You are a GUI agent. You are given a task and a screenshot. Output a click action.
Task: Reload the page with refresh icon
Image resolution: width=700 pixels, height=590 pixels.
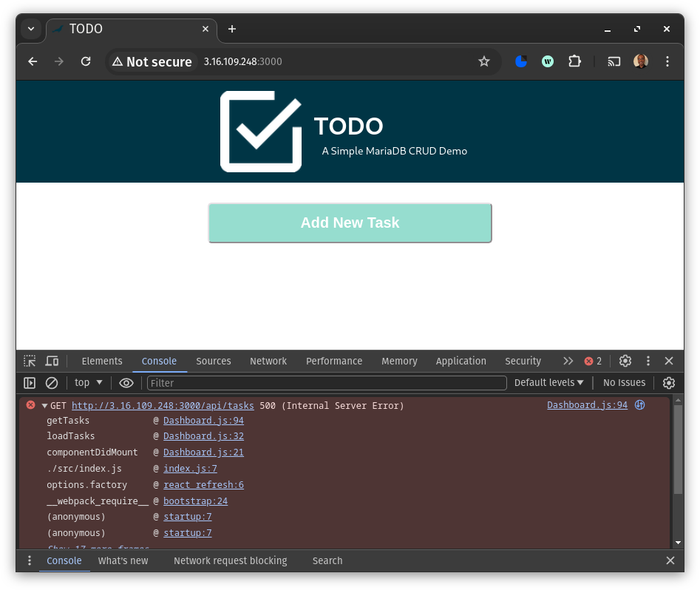(x=86, y=61)
